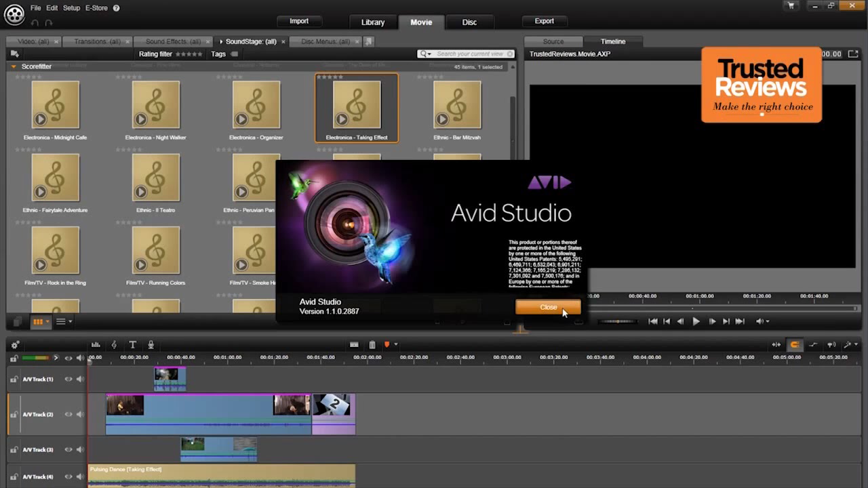Screen dimensions: 868x488
Task: Open the marker dropdown arrow
Action: [395, 345]
